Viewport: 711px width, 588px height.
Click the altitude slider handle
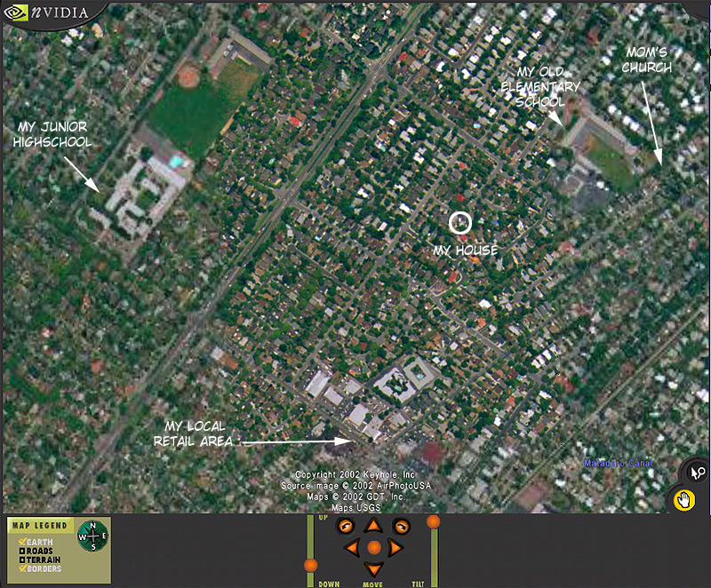(310, 565)
